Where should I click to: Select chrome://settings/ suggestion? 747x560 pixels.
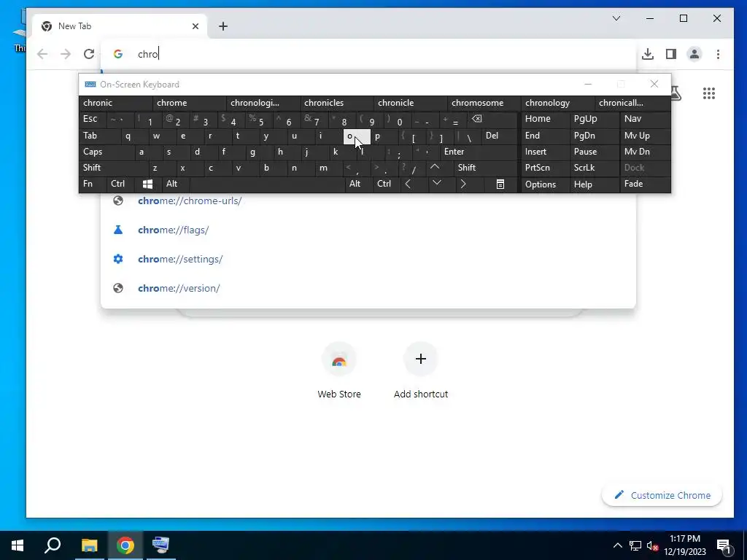[368, 259]
